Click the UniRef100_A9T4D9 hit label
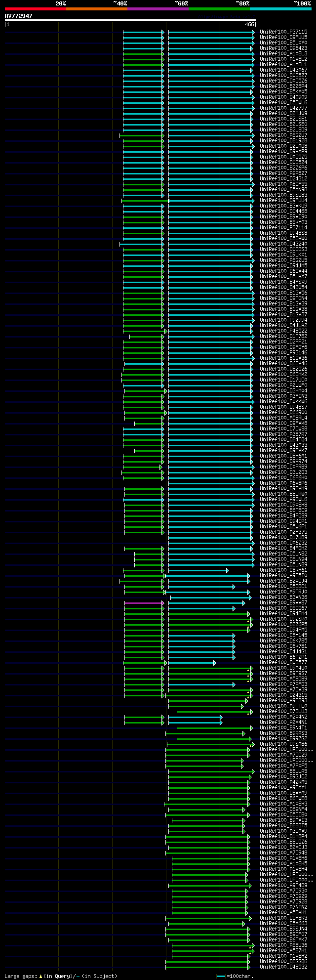The width and height of the screenshot is (316, 980). click(283, 886)
